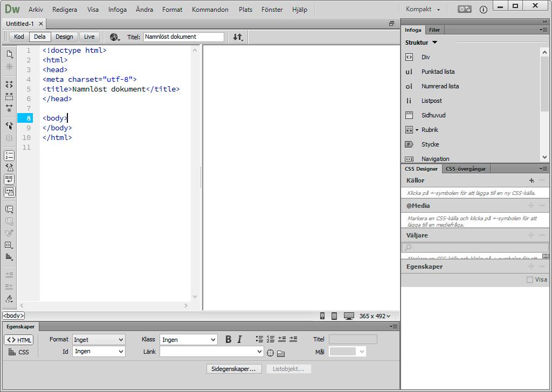
Task: Click the <body> tag selector
Action: [x=13, y=316]
